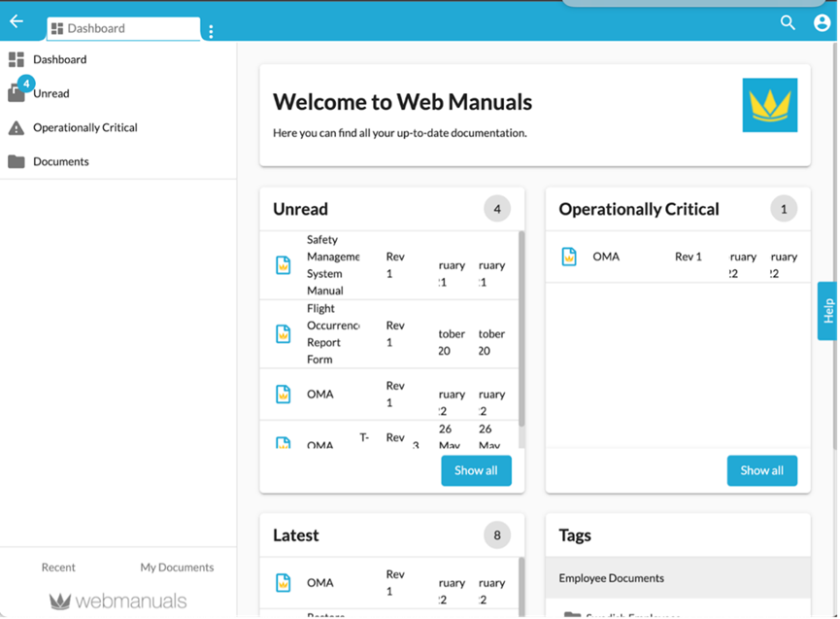
Task: Click OMA Rev 1 document icon in Unread
Action: 284,395
